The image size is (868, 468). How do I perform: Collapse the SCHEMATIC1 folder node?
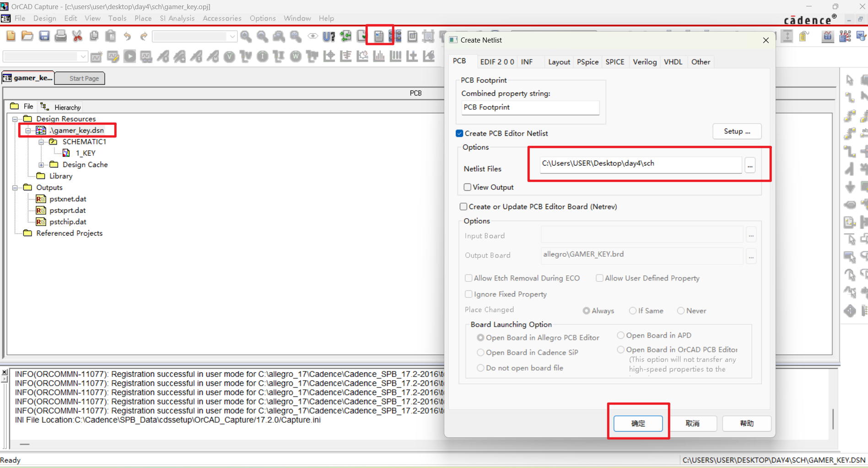click(41, 142)
